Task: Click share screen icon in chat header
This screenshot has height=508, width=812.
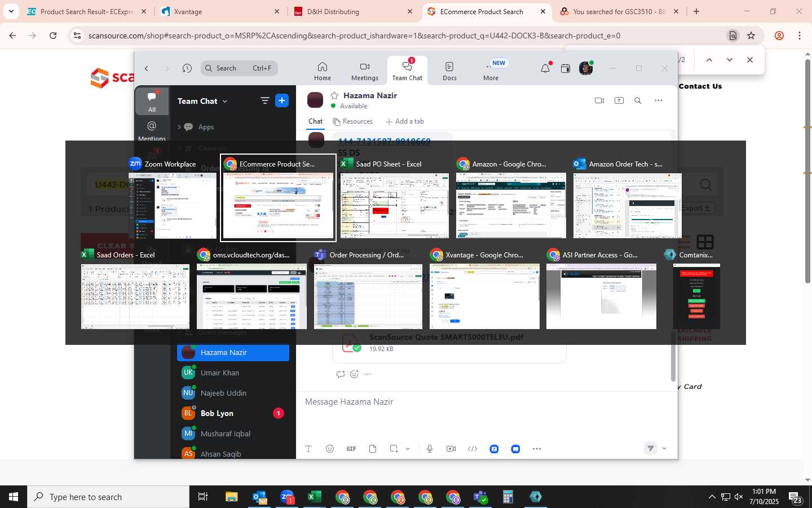Action: (619, 100)
